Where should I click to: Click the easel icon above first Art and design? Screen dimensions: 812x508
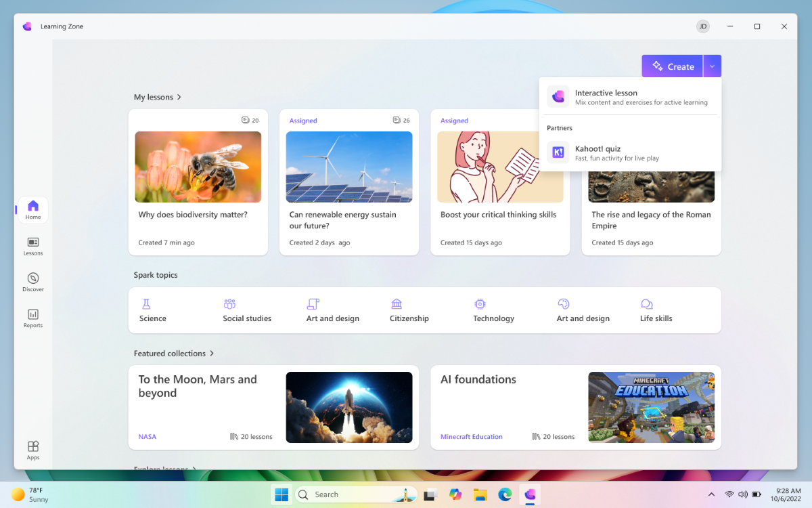click(x=313, y=304)
